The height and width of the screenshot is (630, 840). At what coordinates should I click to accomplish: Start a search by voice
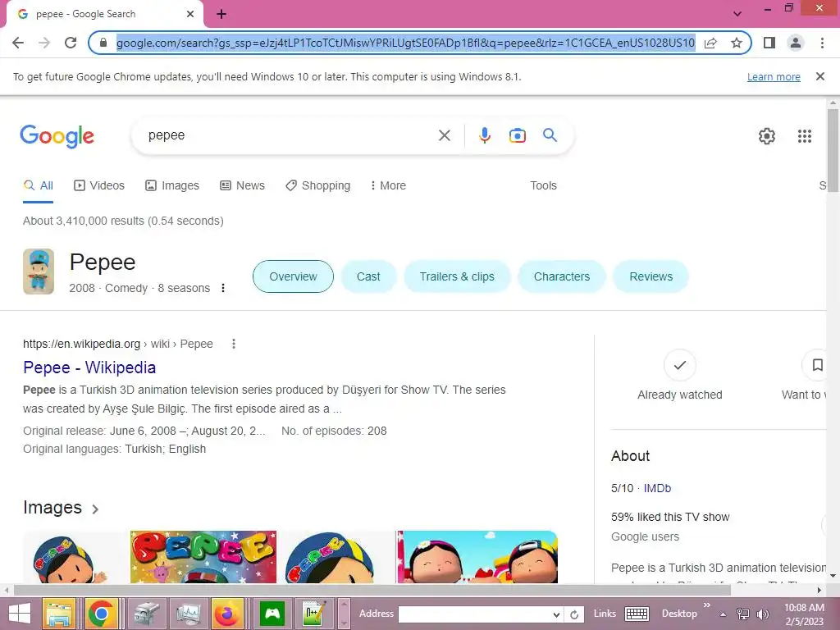484,135
